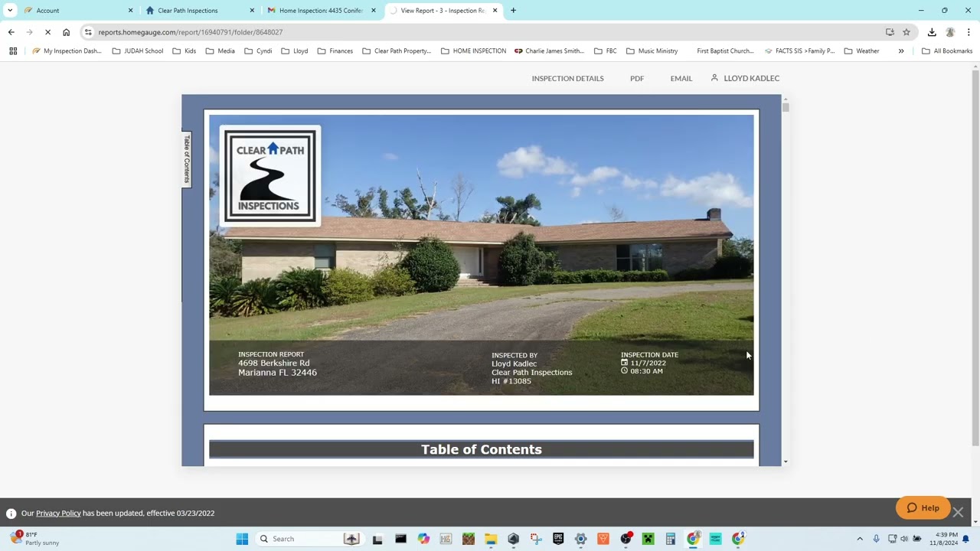Screen dimensions: 980x551
Task: Open the Clear Path Property bookmark folder
Action: 397,51
